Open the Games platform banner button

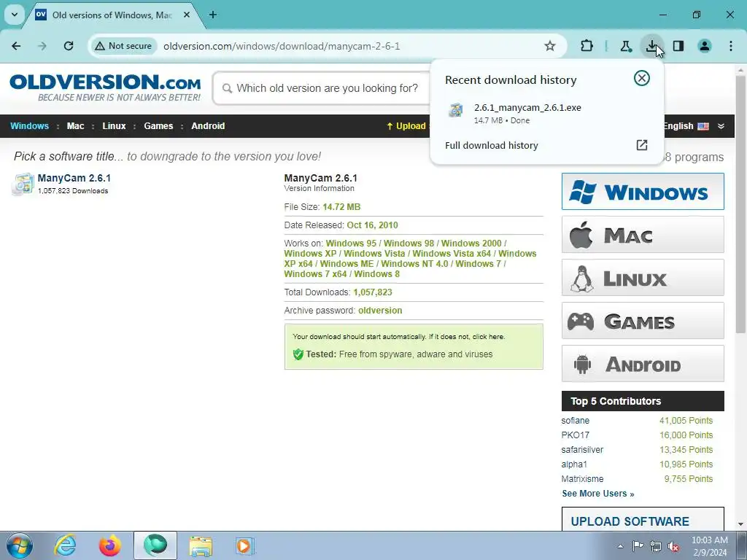643,321
